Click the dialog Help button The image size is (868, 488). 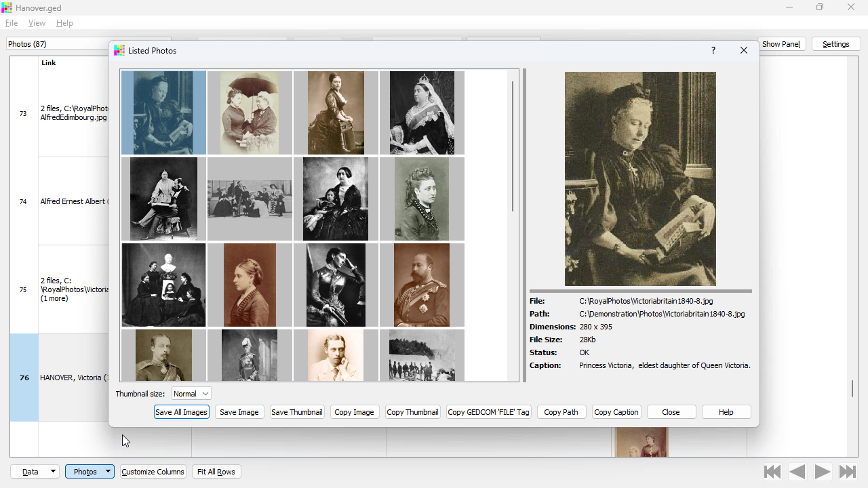coord(726,412)
